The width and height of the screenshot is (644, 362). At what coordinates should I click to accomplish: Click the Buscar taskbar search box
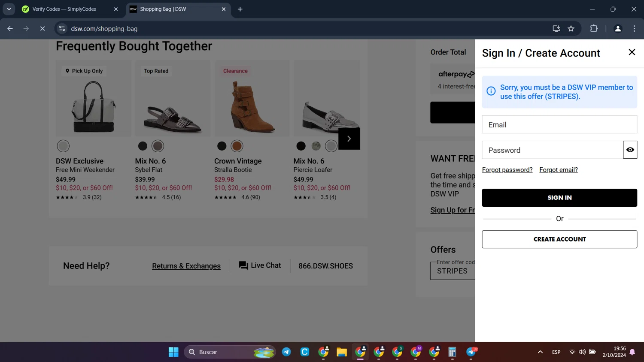[230, 352]
